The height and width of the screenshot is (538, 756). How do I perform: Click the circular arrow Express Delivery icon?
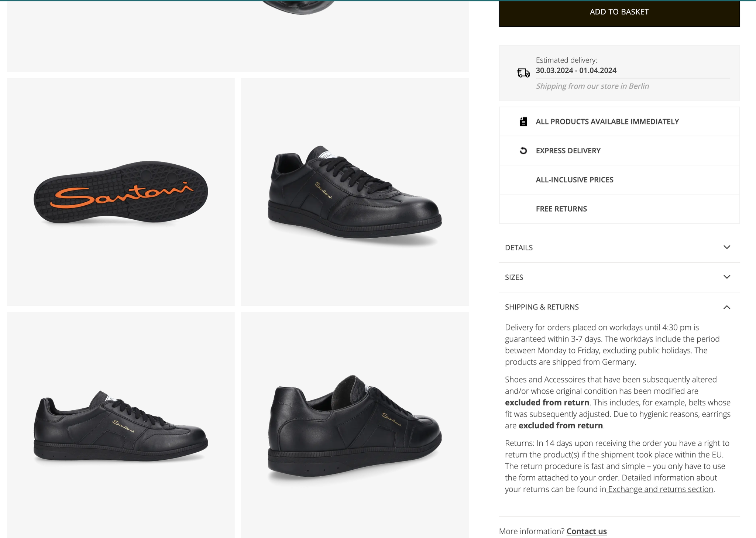click(523, 151)
